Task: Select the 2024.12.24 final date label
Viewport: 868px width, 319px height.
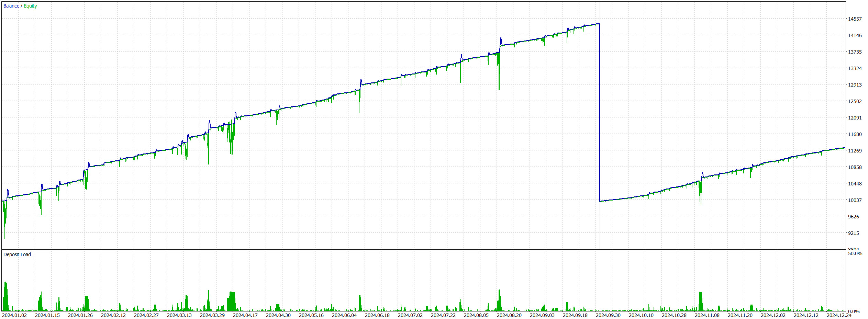Action: click(839, 315)
